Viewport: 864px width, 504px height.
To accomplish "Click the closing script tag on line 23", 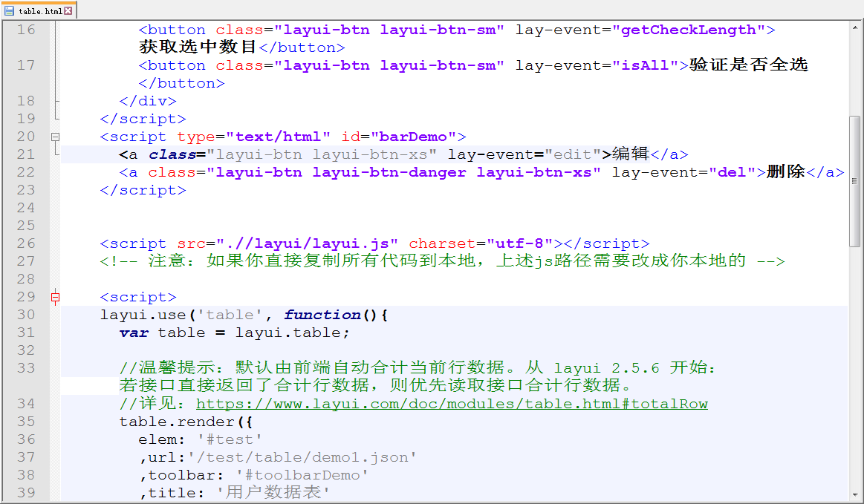I will pos(143,190).
